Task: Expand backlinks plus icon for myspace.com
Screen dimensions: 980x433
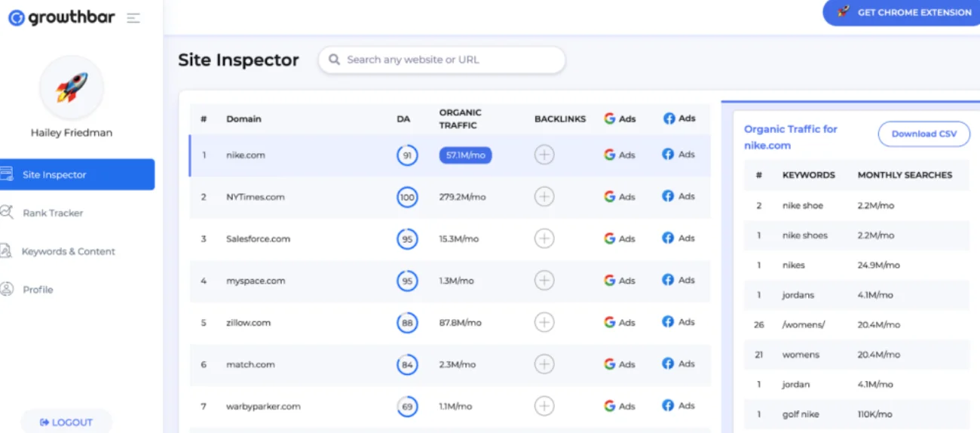Action: click(x=544, y=281)
